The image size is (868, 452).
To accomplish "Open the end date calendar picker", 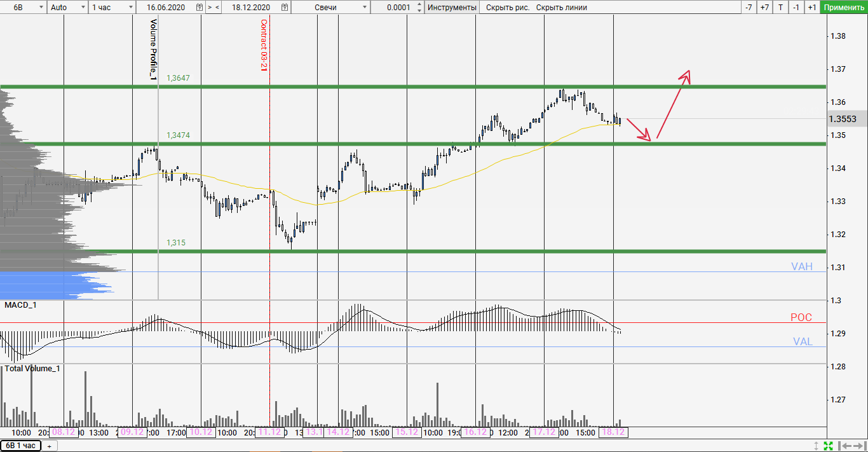I will [284, 8].
